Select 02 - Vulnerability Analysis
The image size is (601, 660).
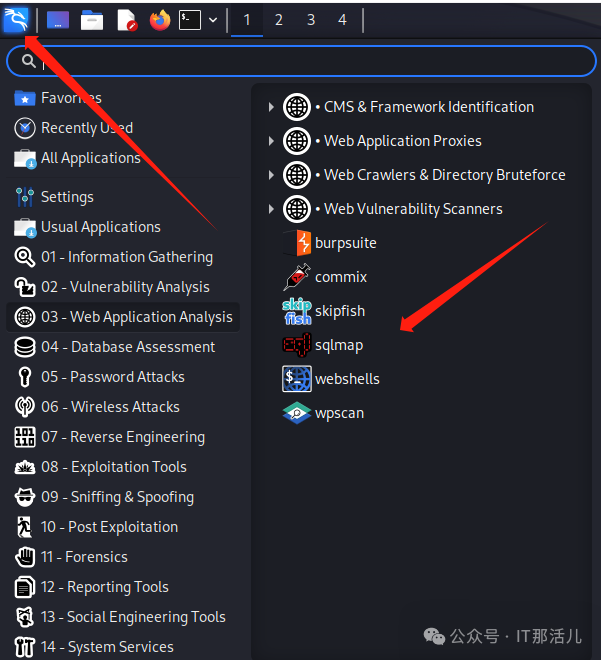point(123,287)
